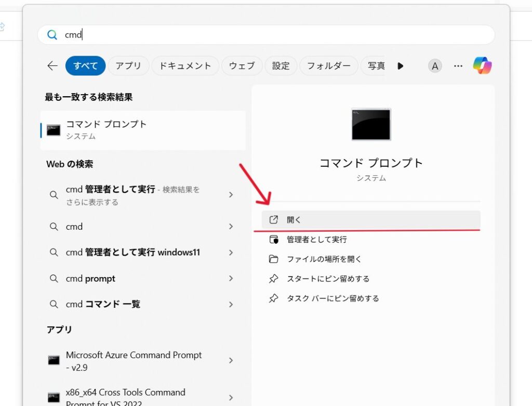Viewport: 532px width, 406px height.
Task: Click スタートにピン留めする option
Action: 328,279
